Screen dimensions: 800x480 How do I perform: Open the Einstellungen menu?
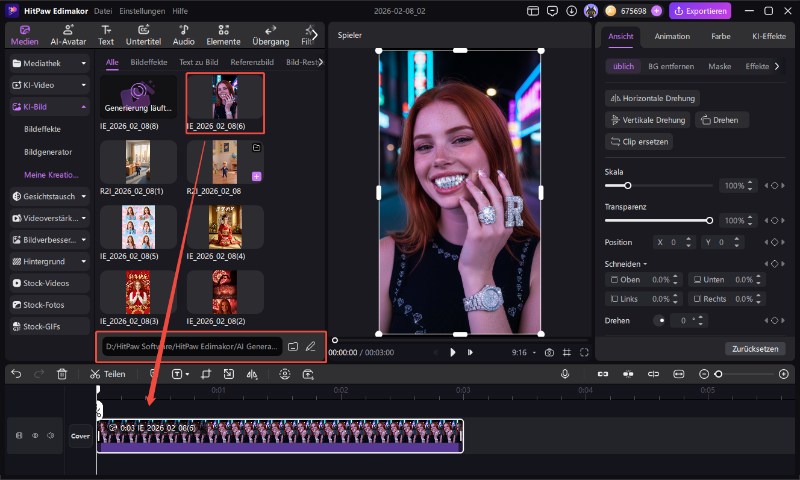[143, 10]
